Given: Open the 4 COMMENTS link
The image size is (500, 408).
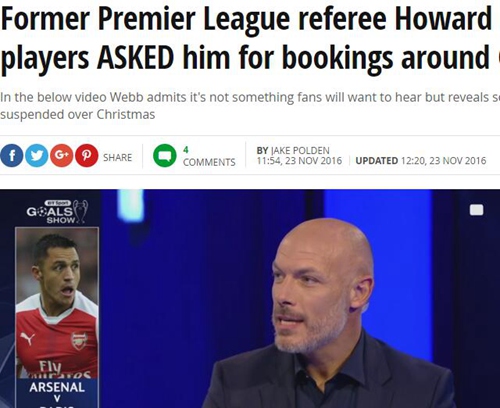Looking at the screenshot, I should (209, 156).
